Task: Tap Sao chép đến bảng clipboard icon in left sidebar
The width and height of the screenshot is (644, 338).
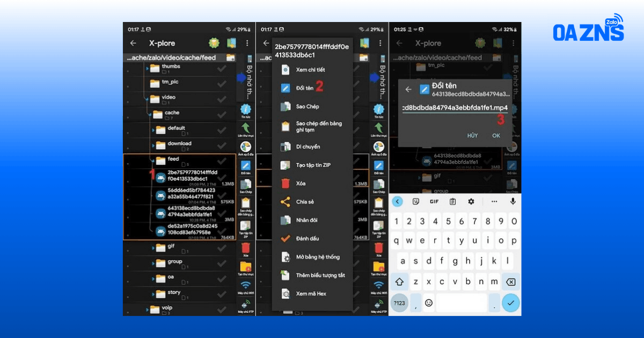Action: tap(246, 203)
